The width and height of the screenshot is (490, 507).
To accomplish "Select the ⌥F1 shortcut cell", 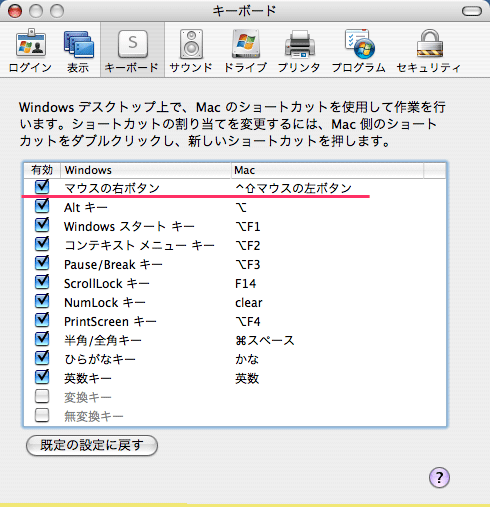I will point(248,227).
